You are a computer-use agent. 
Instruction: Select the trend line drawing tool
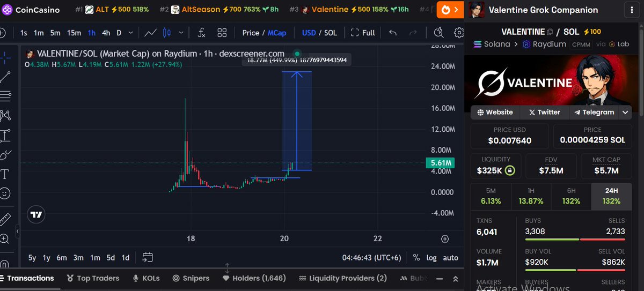point(4,77)
